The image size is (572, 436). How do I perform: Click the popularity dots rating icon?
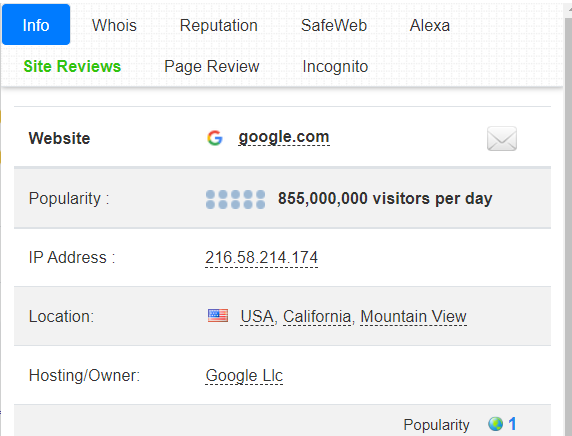click(x=235, y=199)
